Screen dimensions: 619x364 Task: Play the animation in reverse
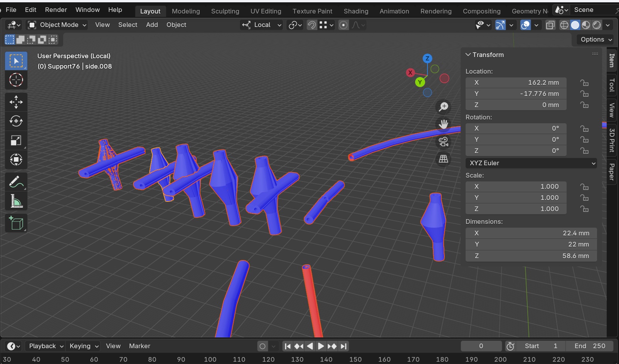(x=310, y=346)
